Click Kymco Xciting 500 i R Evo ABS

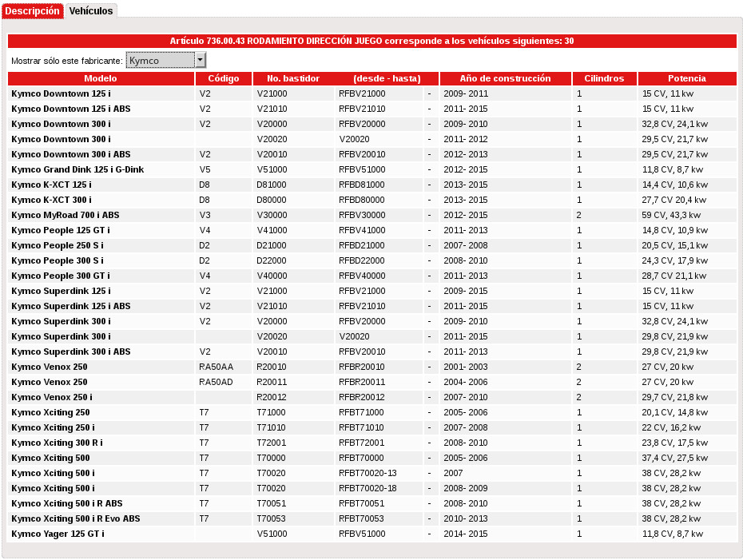75,518
